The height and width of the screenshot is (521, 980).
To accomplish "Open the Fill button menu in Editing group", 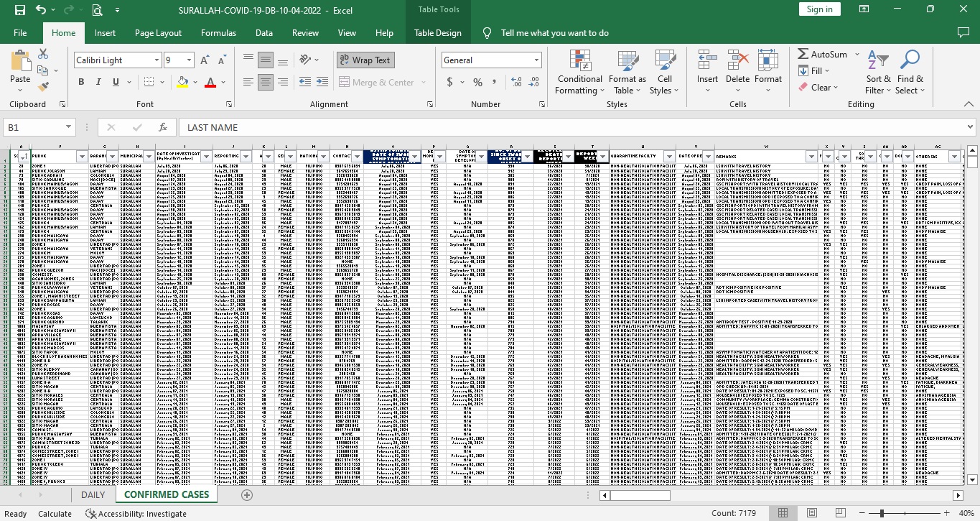I will coord(815,71).
